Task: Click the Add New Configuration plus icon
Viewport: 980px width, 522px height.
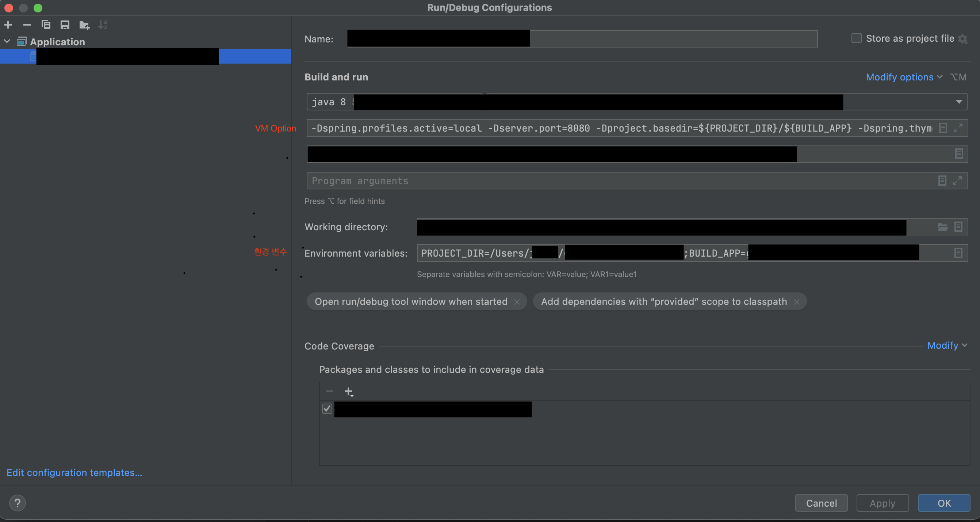Action: (8, 25)
